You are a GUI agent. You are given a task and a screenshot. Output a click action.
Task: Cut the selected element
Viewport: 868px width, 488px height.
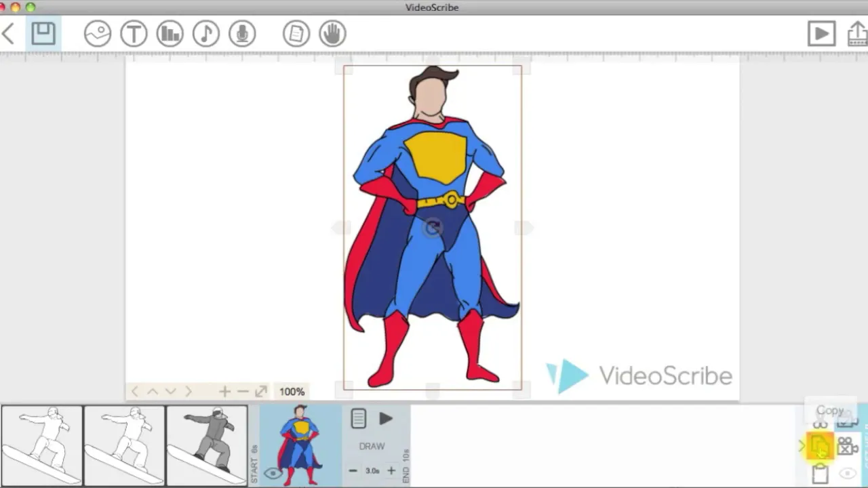821,422
